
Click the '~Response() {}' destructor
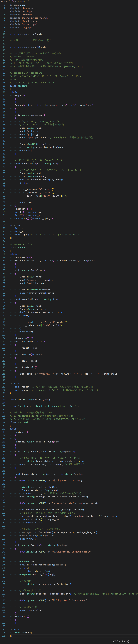24,338
